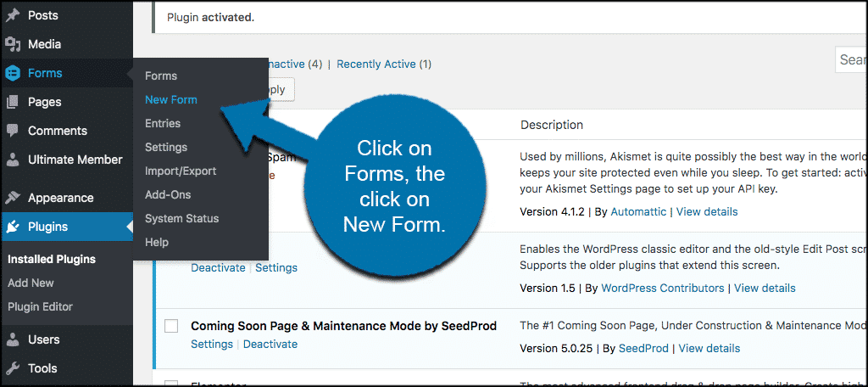This screenshot has width=868, height=387.
Task: Click the Coming Soon Page & Maintenance Mode title
Action: point(344,326)
